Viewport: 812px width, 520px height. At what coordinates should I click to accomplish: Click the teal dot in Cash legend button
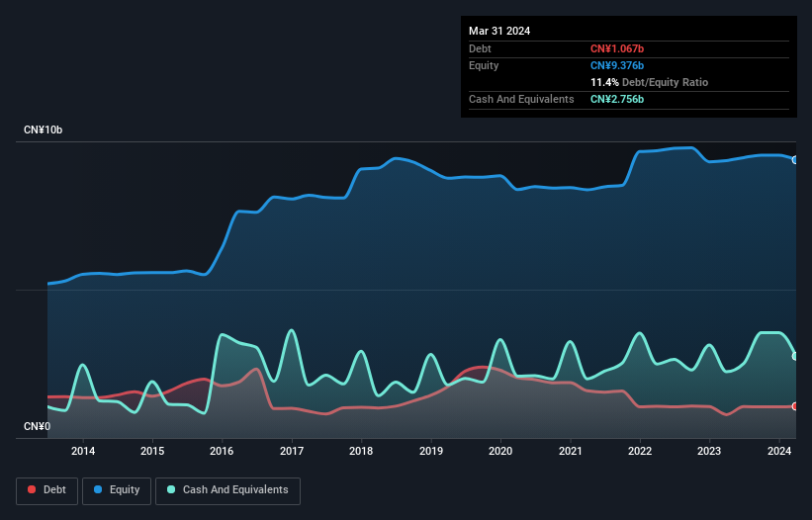[x=171, y=490]
